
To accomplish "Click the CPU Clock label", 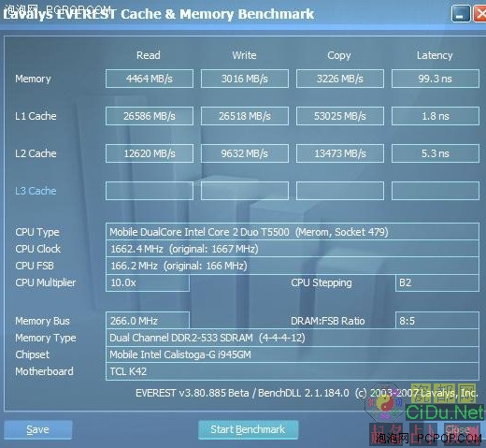I will pos(37,249).
